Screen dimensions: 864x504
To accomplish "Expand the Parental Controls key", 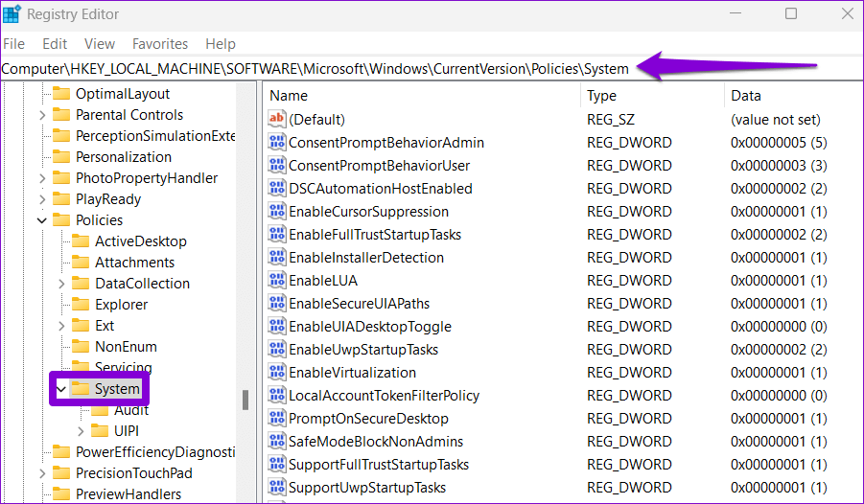I will [42, 115].
